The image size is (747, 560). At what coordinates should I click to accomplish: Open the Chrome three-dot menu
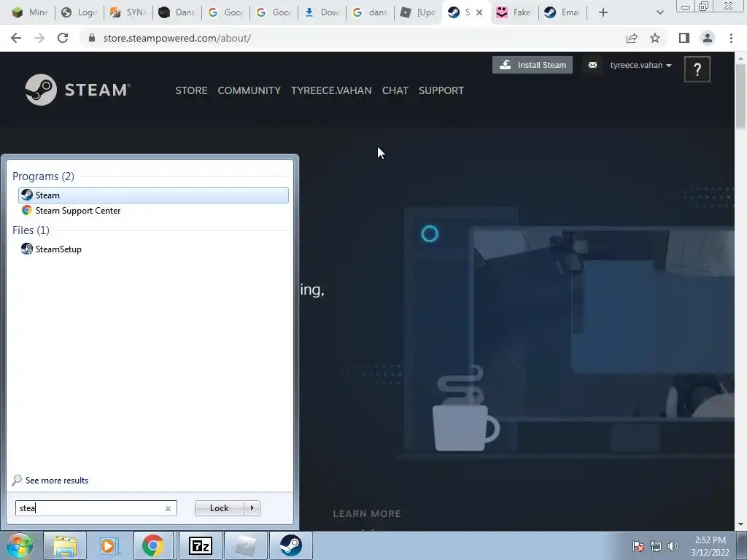pos(731,38)
